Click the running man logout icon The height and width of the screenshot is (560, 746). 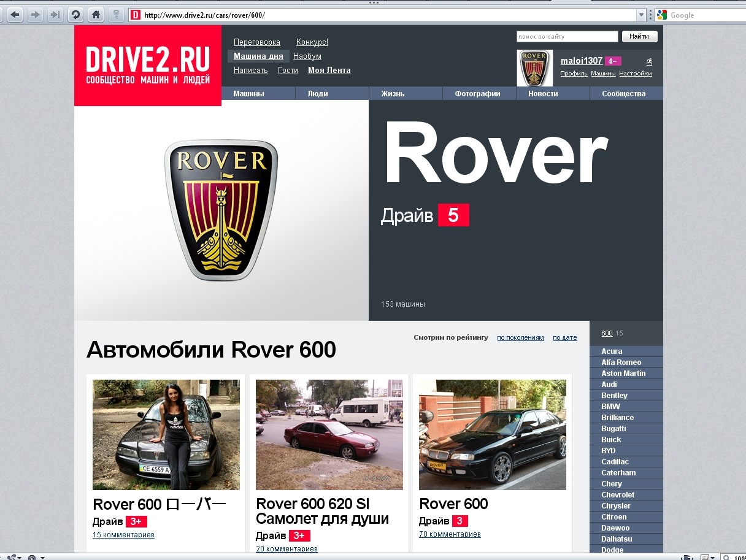[x=649, y=61]
